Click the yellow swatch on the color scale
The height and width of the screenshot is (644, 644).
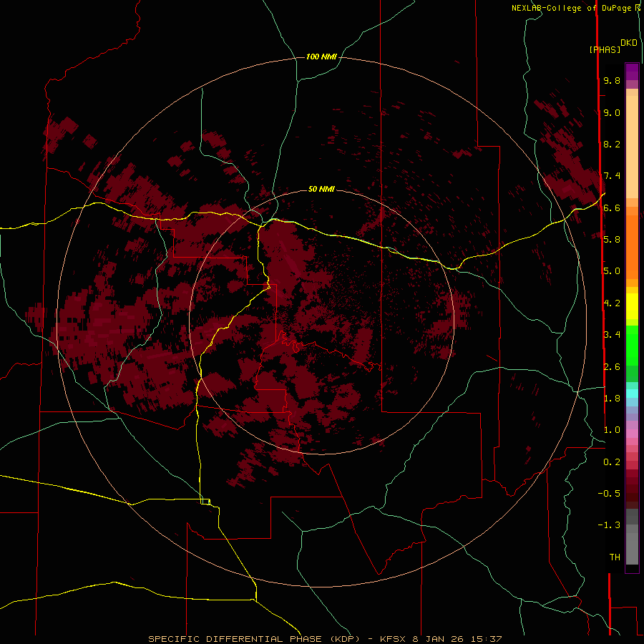(x=632, y=306)
